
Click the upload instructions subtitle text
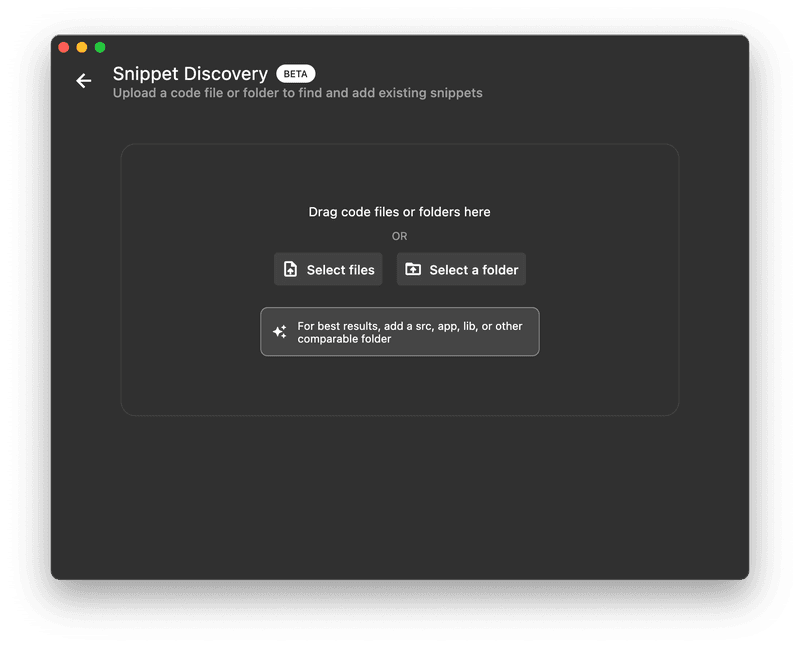tap(297, 92)
